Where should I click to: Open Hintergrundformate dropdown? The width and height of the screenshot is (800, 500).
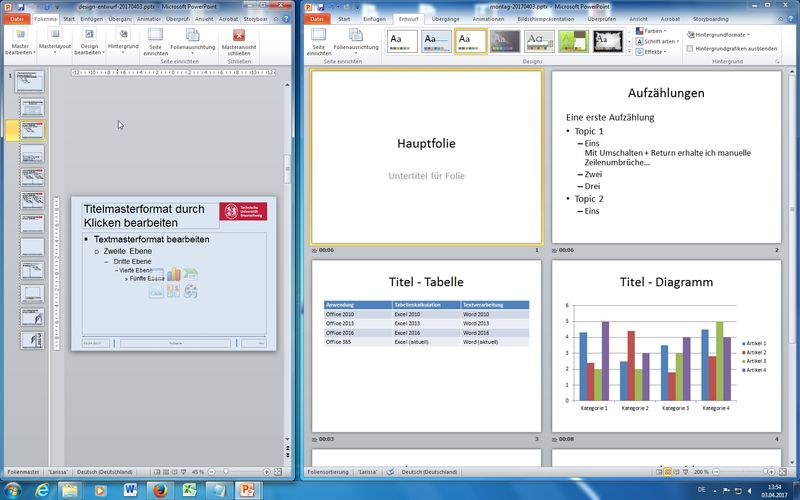(x=720, y=35)
